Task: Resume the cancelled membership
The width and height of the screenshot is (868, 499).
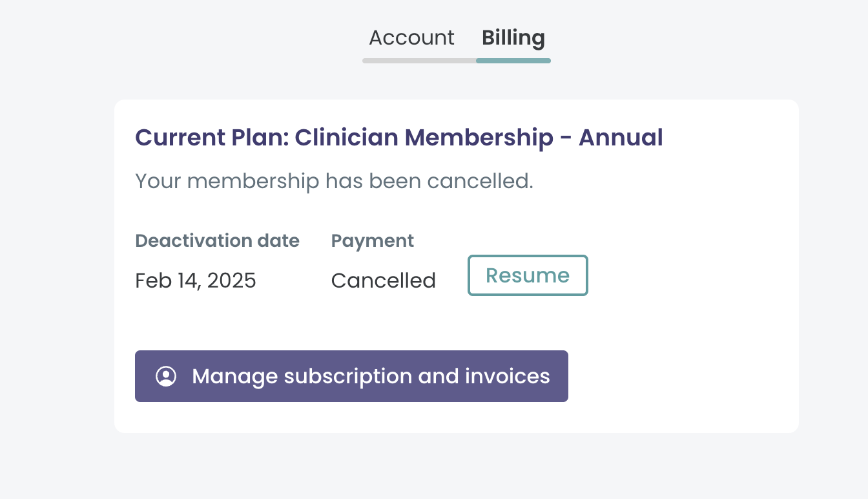Action: coord(528,275)
